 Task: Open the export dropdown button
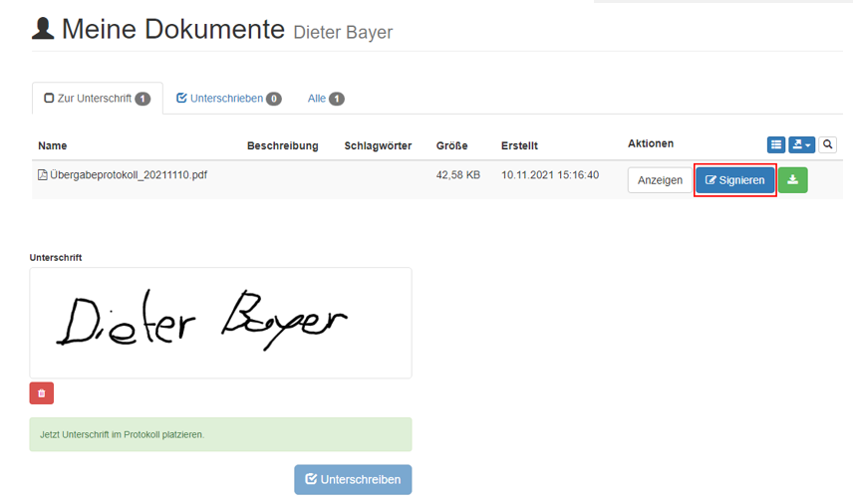[x=801, y=145]
